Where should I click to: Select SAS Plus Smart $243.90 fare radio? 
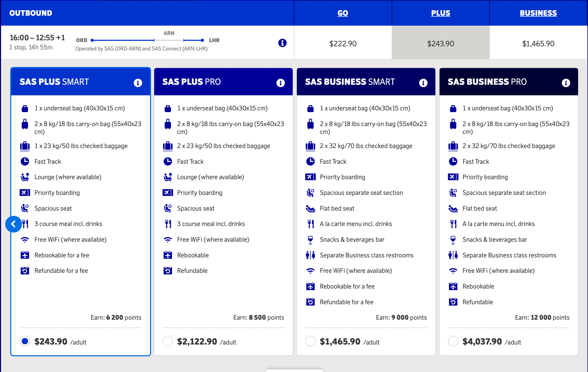(x=25, y=341)
